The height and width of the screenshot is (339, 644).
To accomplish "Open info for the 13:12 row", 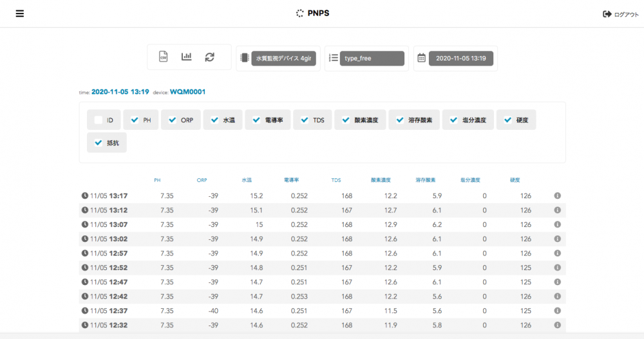I will click(x=557, y=210).
